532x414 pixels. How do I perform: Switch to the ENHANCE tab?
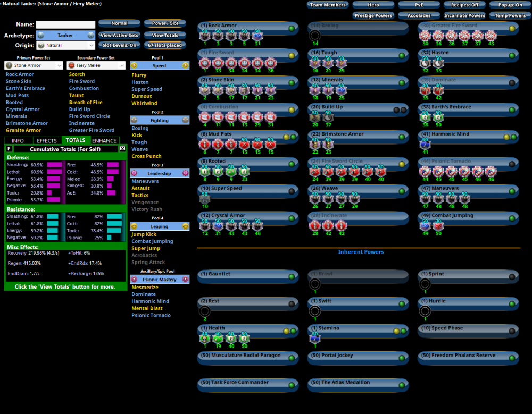pos(104,141)
